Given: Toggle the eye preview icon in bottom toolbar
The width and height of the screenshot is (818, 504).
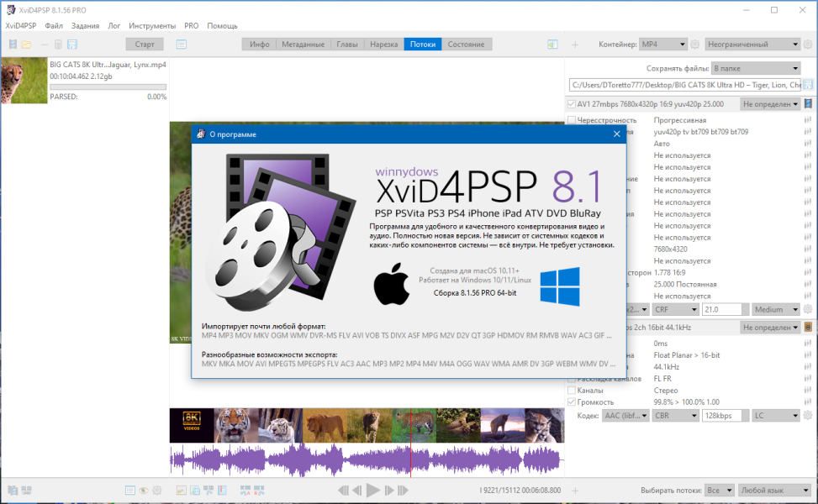Looking at the screenshot, I should point(144,490).
